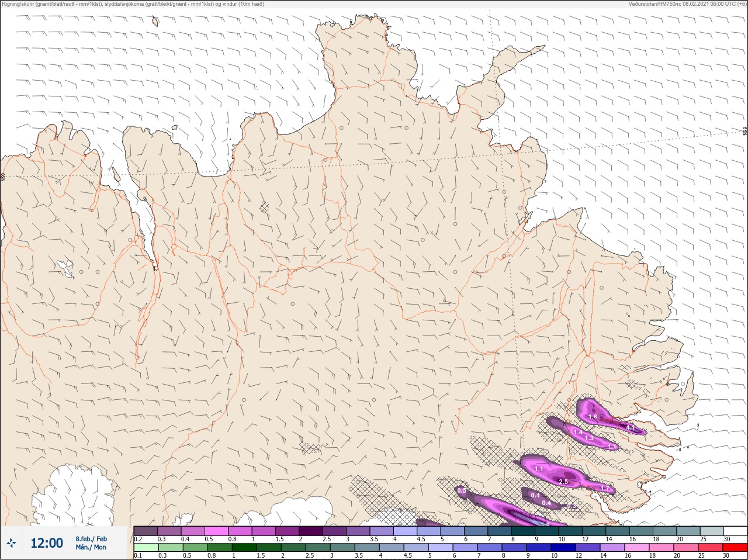Screen dimensions: 748x560
Task: Select the lavender upper legend swatch labeled 4
Action: tap(405, 531)
